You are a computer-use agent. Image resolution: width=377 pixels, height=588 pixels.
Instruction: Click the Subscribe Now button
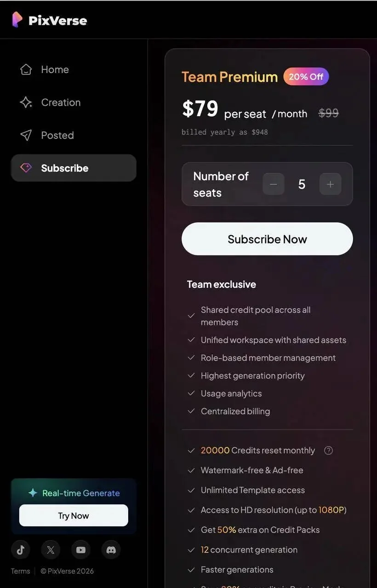pos(267,239)
